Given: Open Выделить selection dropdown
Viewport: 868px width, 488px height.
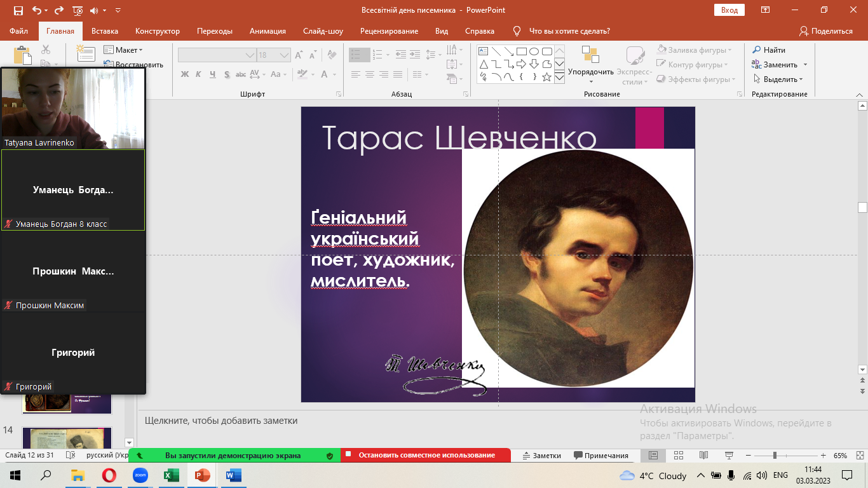Looking at the screenshot, I should (779, 79).
